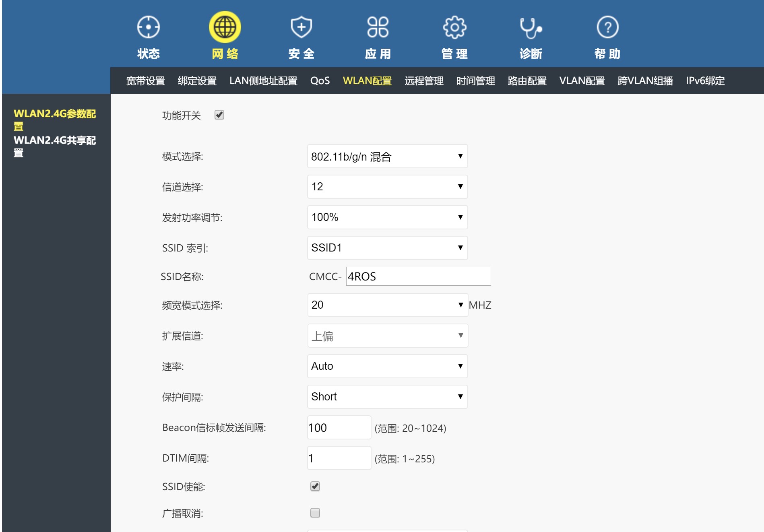This screenshot has height=532, width=764.
Task: Click the 帮助 (Help) question mark icon
Action: (607, 27)
